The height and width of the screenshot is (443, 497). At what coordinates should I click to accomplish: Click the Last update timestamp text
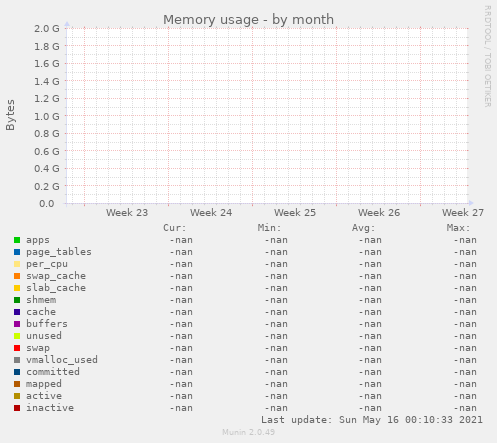372,420
